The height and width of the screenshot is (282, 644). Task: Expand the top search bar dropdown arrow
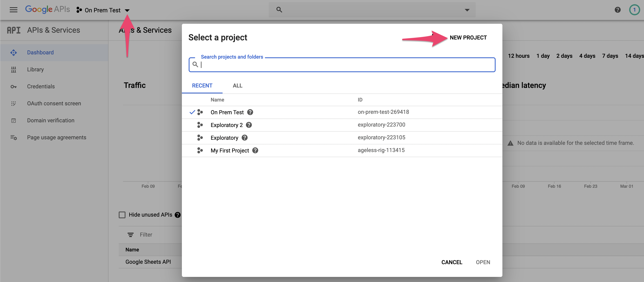467,10
